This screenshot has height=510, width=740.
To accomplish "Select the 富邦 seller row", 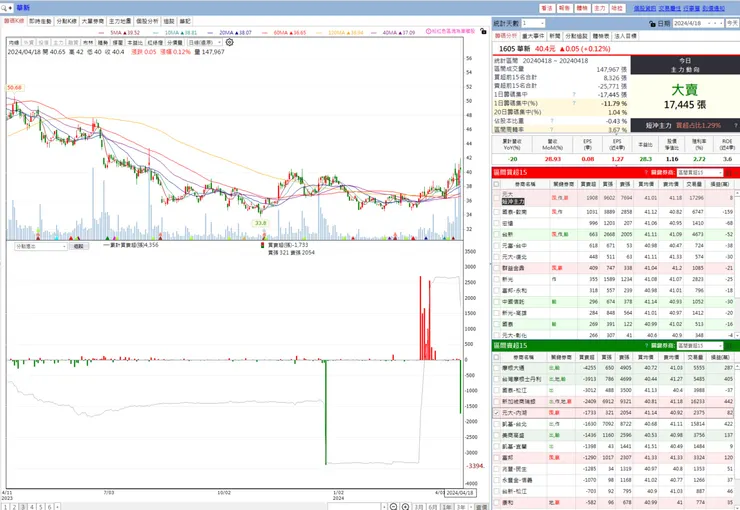I will (x=613, y=458).
